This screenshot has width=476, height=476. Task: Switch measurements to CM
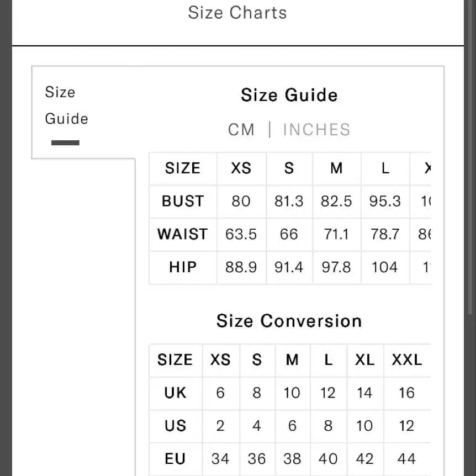pos(241,130)
